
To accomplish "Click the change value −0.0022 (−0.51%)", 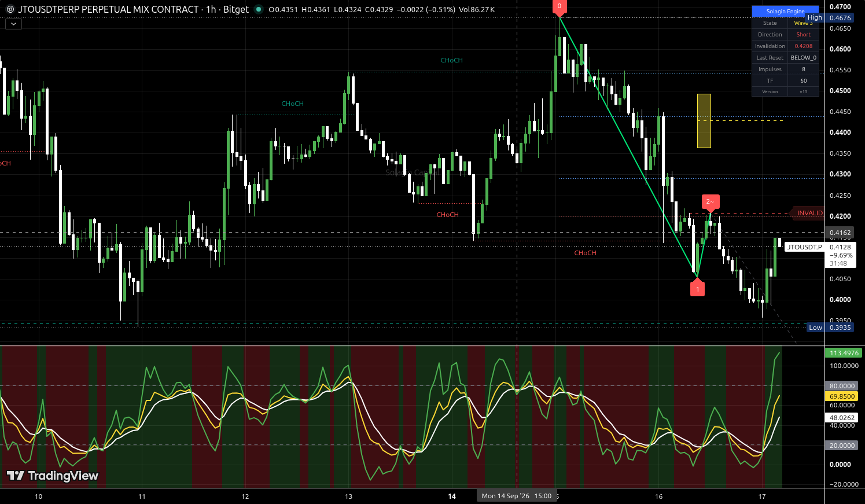I will [425, 10].
